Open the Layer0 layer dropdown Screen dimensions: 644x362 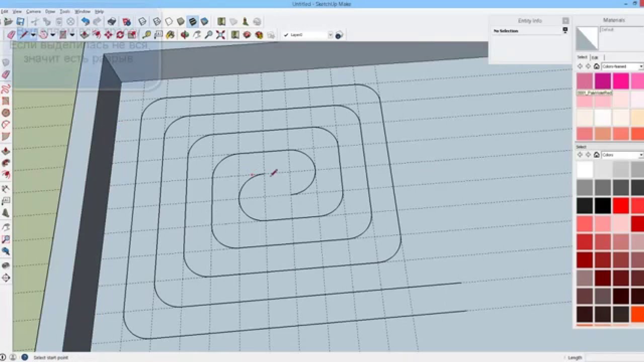click(330, 35)
